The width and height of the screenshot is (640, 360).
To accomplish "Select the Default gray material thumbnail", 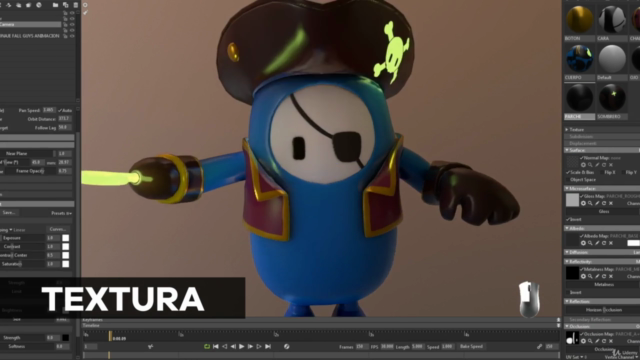I will tap(612, 59).
